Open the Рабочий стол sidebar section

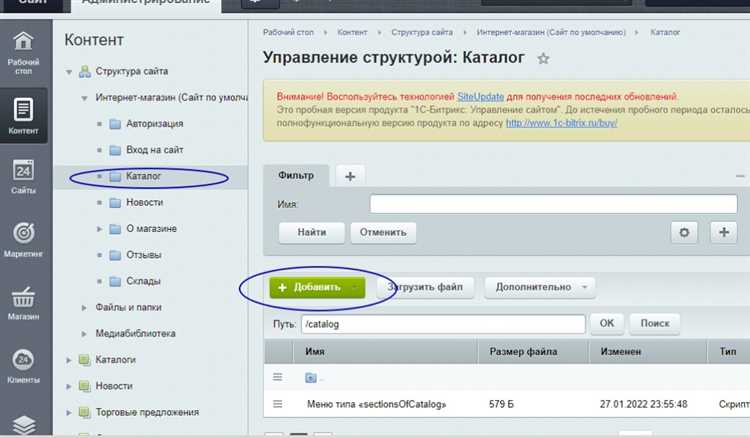pos(23,53)
